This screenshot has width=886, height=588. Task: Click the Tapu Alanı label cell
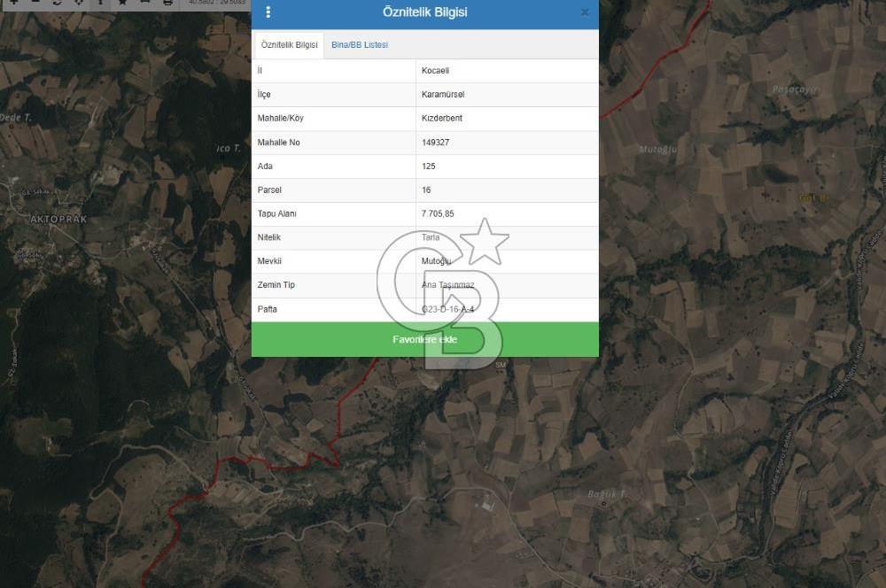[334, 213]
